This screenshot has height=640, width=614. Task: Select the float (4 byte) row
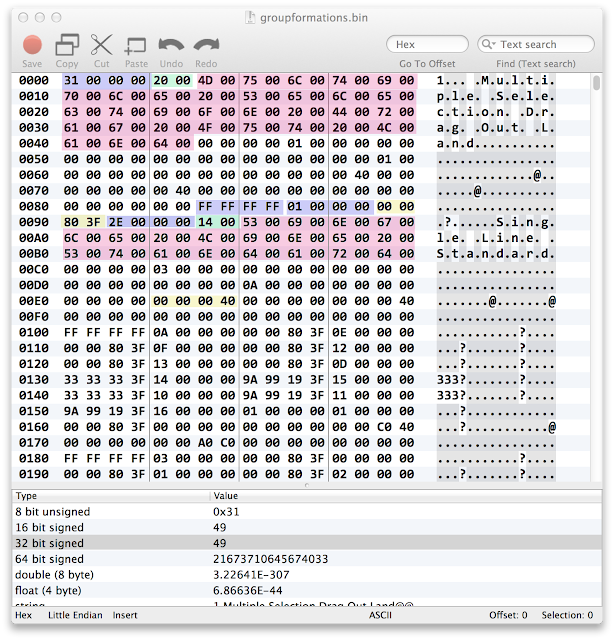tap(307, 590)
